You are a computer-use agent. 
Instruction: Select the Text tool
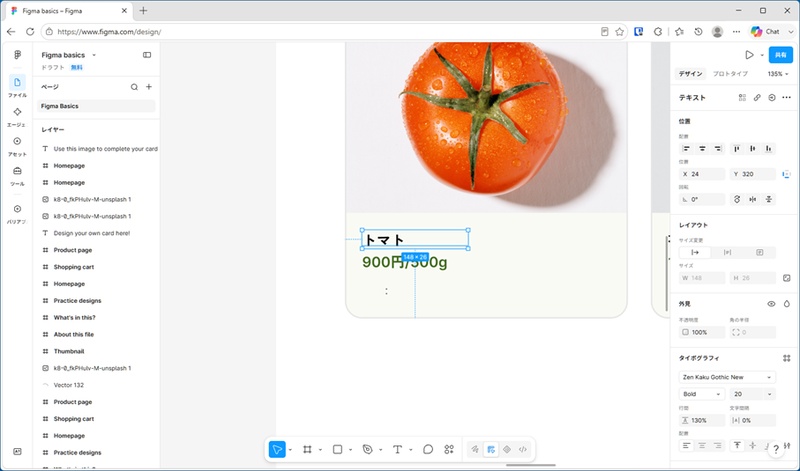click(x=397, y=449)
